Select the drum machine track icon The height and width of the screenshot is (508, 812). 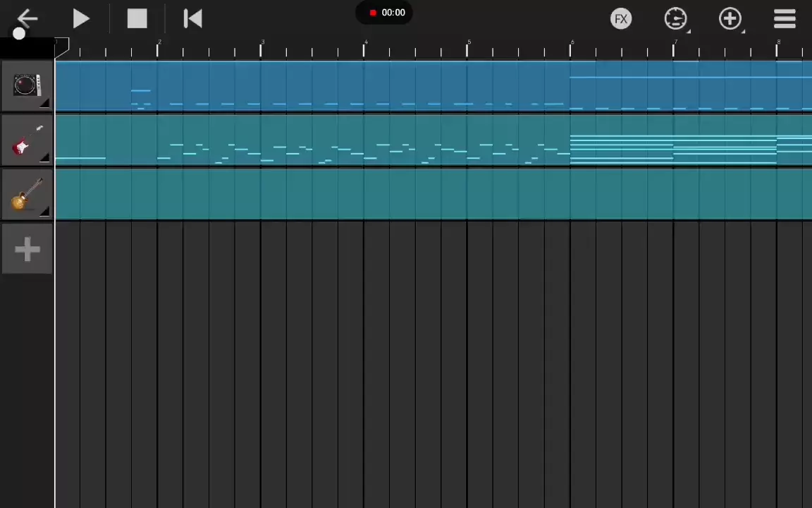coord(25,85)
